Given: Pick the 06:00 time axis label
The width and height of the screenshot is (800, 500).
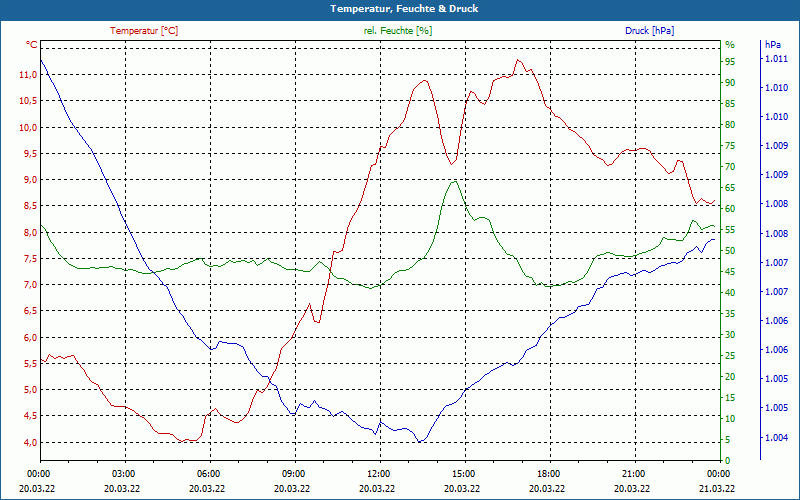Looking at the screenshot, I should [x=208, y=473].
